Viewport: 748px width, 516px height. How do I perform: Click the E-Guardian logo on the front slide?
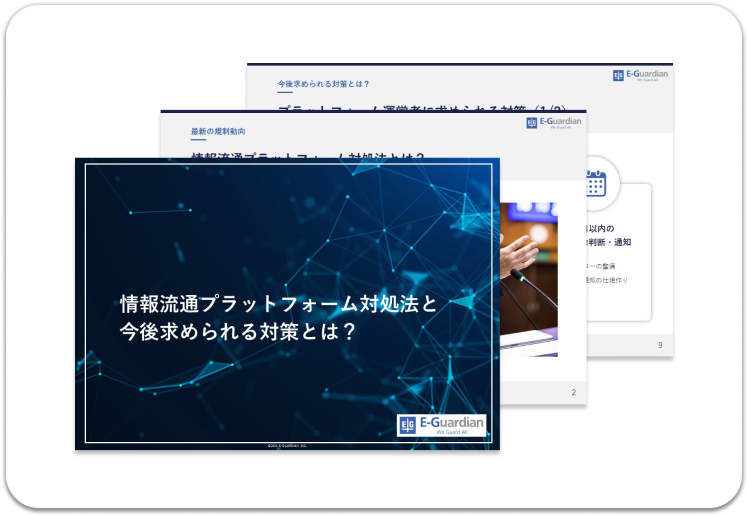[441, 425]
